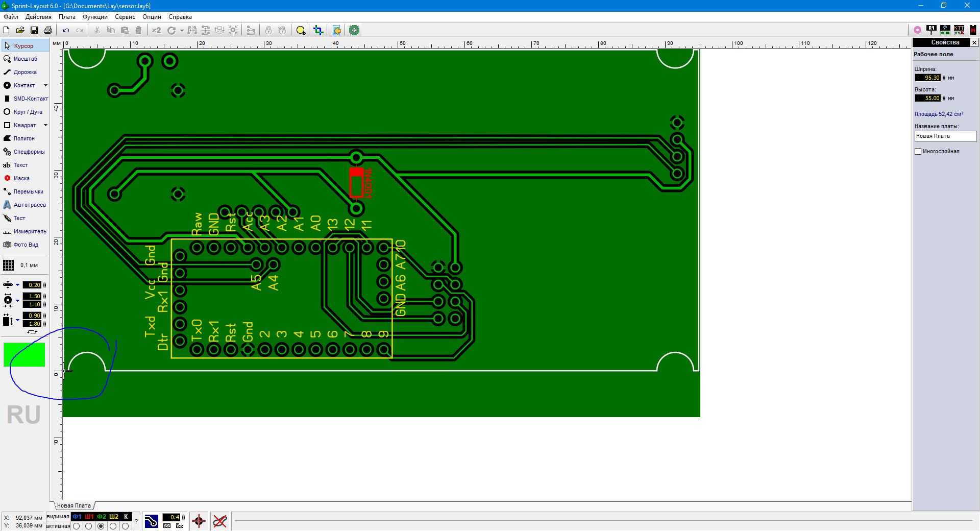Expand the Контакт dropdown arrow
980x531 pixels.
45,85
